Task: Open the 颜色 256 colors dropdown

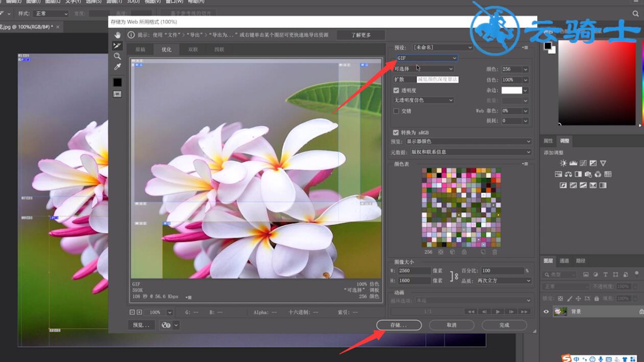Action: point(515,69)
